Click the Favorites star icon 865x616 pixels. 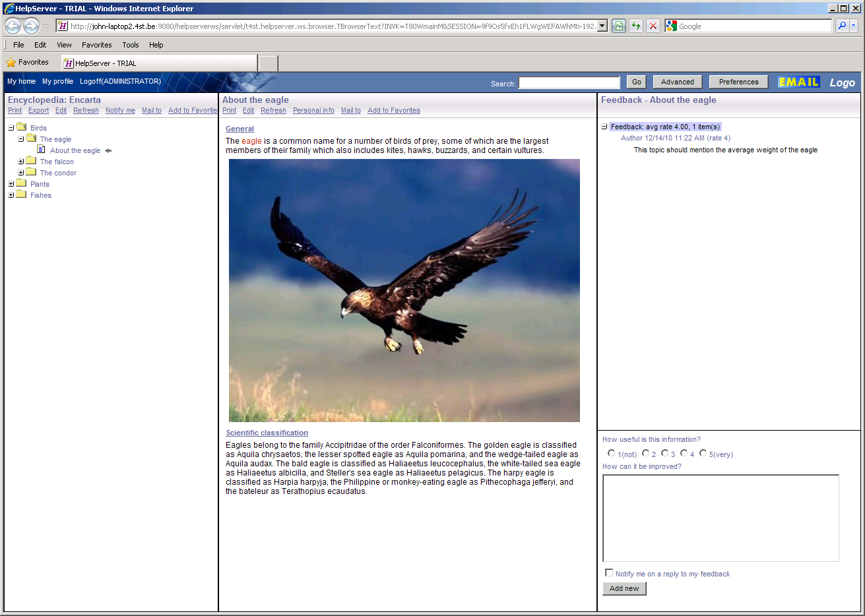tap(11, 63)
